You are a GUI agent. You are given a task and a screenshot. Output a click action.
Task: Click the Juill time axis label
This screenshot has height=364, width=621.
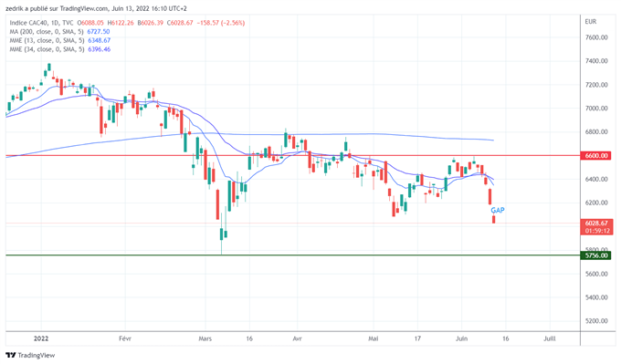pyautogui.click(x=550, y=338)
